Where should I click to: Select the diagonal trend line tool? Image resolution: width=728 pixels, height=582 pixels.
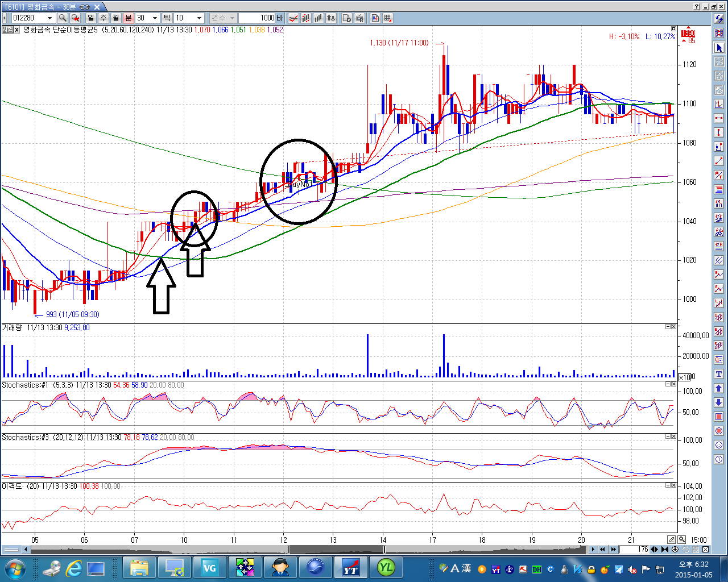click(x=719, y=161)
